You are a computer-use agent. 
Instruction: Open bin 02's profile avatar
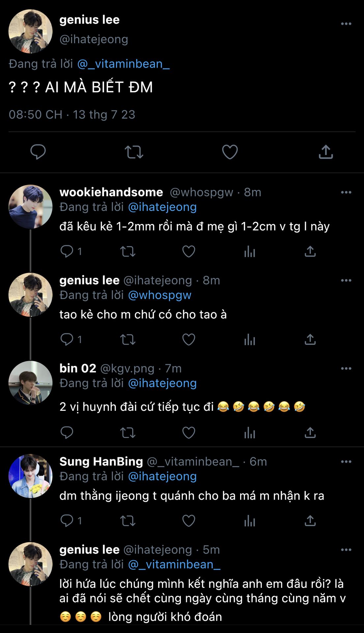(30, 383)
